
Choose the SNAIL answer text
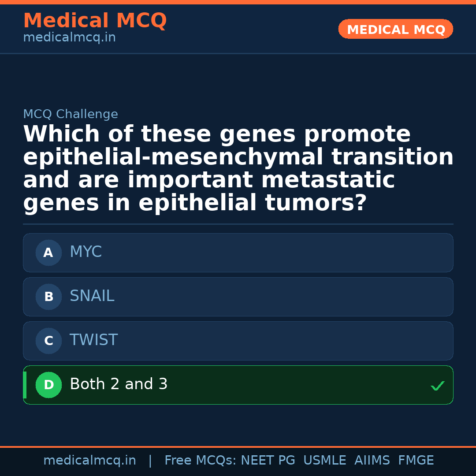(x=92, y=296)
